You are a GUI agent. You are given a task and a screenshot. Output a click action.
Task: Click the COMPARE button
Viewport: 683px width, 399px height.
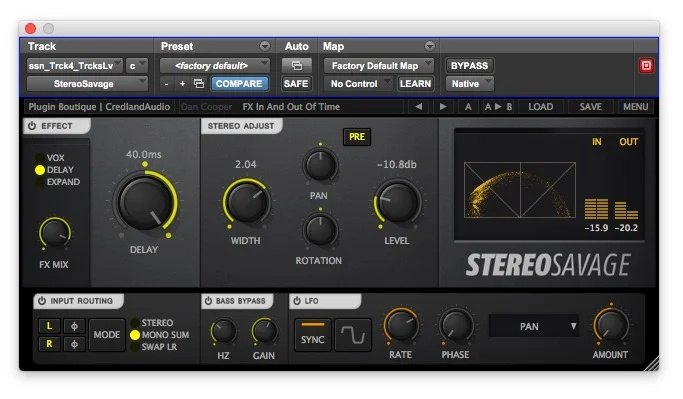[239, 84]
